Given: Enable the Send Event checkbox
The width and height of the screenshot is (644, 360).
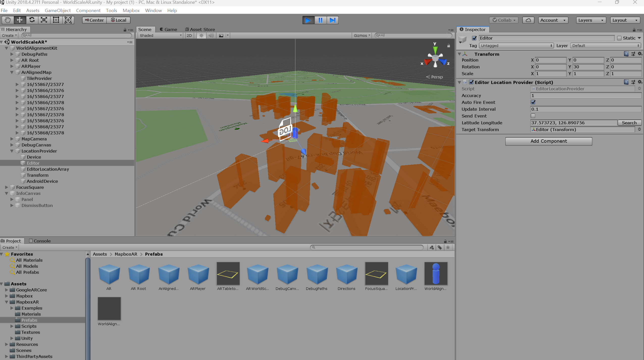Looking at the screenshot, I should coord(533,116).
